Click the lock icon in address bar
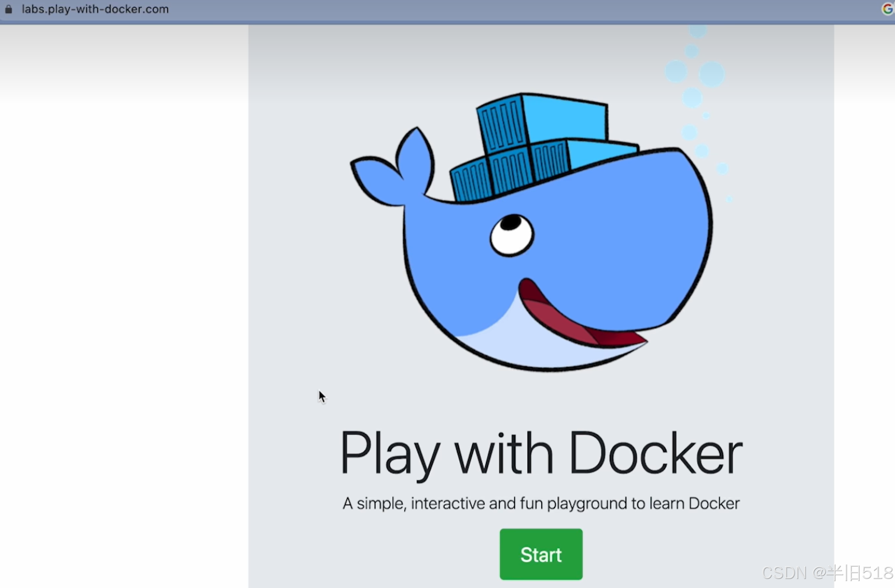The height and width of the screenshot is (588, 895). click(8, 9)
